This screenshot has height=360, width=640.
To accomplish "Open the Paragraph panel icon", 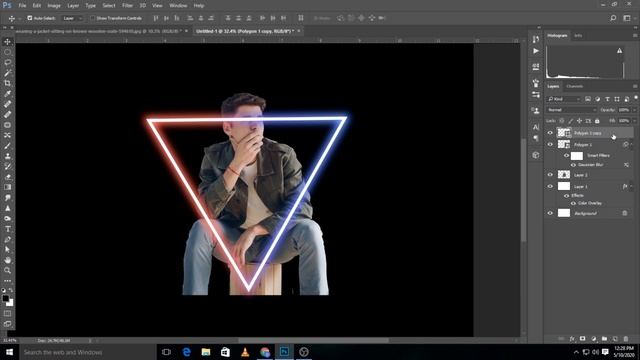I will tap(536, 138).
